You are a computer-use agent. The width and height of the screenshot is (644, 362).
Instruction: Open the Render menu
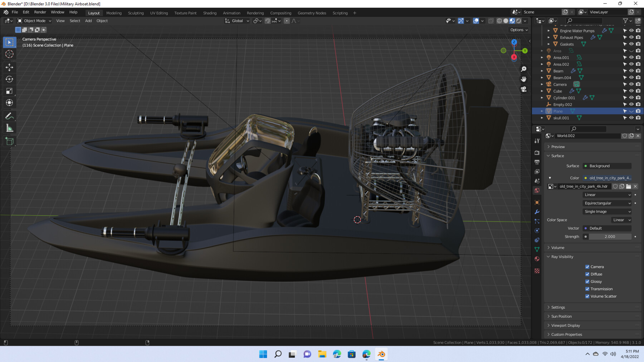[40, 12]
